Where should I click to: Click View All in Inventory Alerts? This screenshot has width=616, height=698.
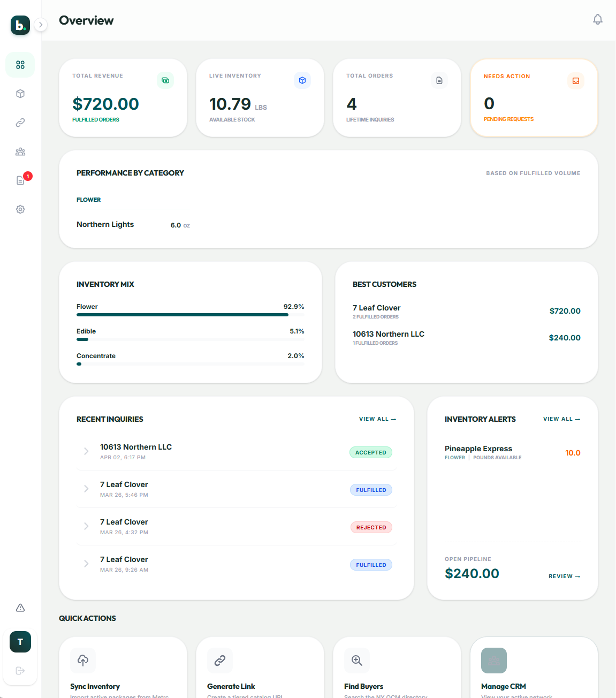(x=561, y=419)
